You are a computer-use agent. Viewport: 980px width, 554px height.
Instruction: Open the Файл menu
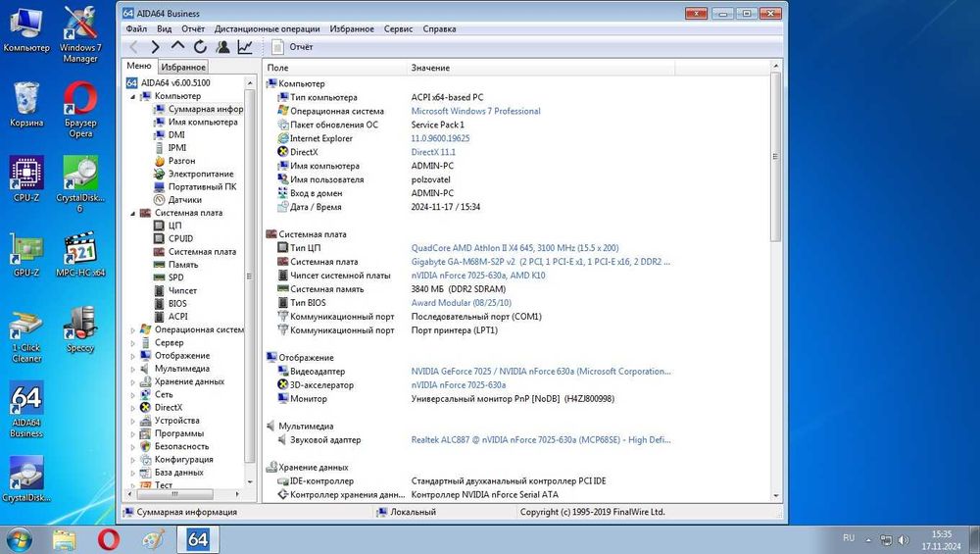[136, 28]
